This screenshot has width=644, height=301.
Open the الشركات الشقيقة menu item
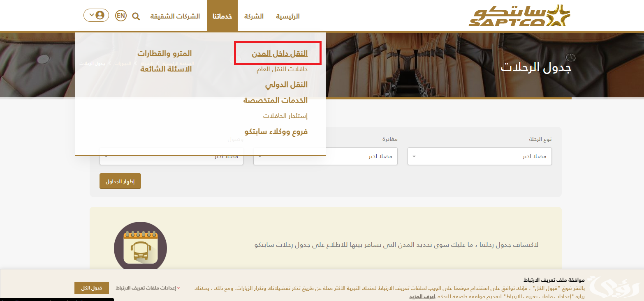tap(175, 16)
